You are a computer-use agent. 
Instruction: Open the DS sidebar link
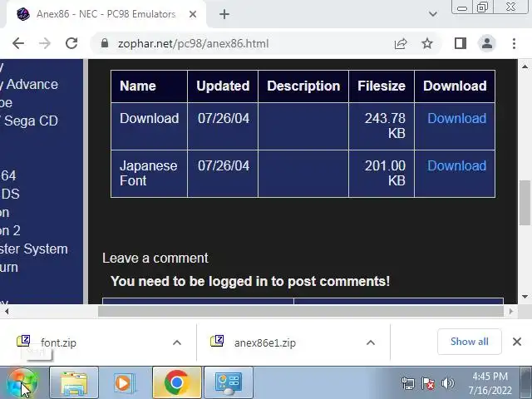coord(10,194)
